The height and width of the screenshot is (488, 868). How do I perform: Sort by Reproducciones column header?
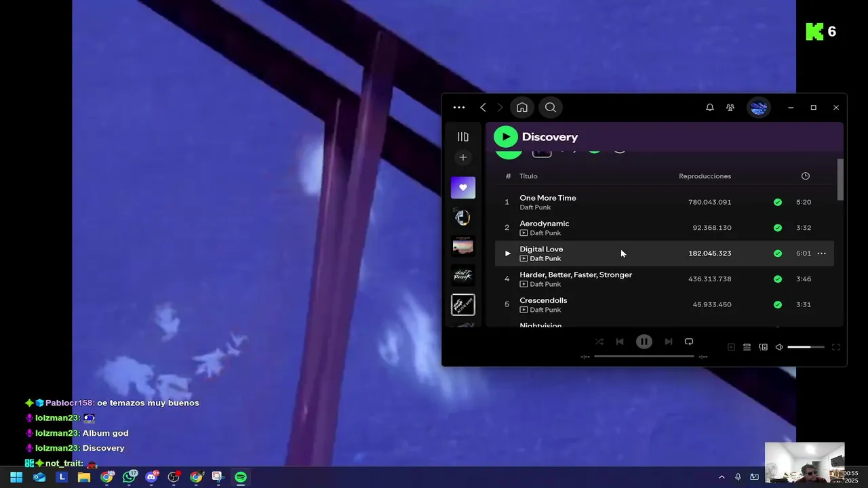(705, 176)
